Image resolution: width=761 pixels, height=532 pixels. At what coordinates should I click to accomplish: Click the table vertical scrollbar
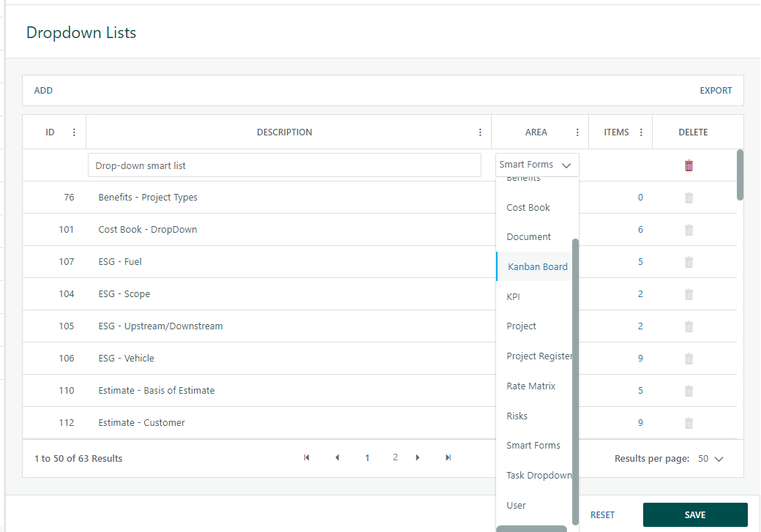click(x=740, y=175)
